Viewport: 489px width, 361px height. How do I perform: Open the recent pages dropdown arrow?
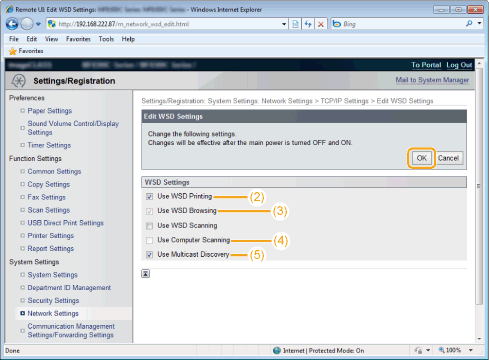pyautogui.click(x=38, y=24)
